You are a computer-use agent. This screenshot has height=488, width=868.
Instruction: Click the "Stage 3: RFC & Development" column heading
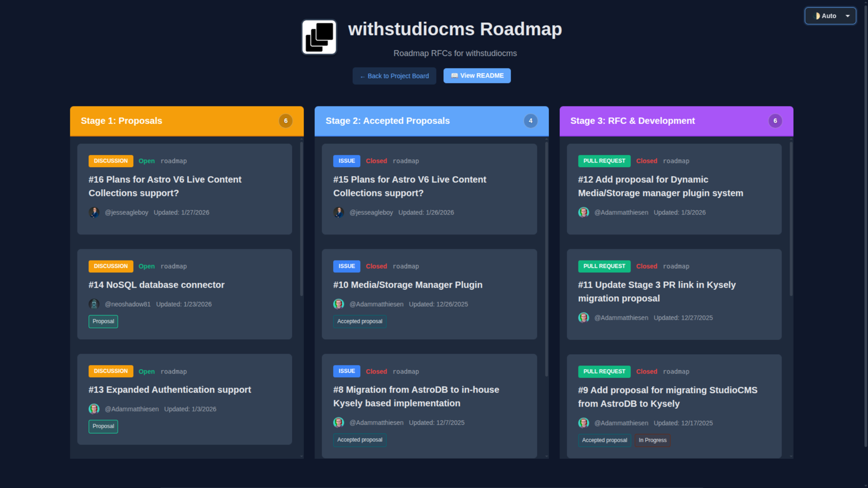(x=633, y=121)
